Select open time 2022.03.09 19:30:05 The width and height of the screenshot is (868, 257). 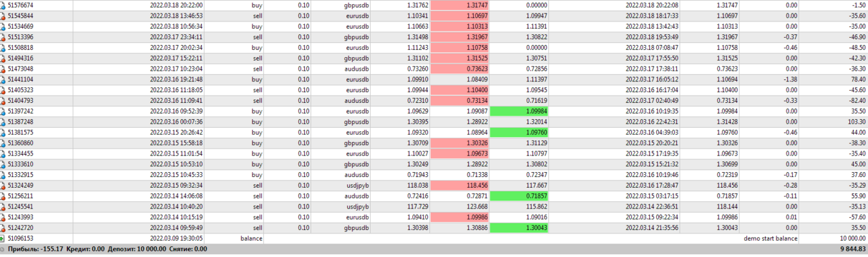pos(176,238)
